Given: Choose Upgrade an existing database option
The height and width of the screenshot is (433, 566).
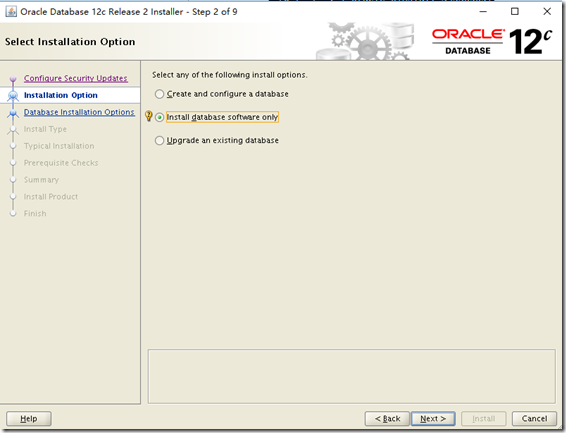Looking at the screenshot, I should (x=159, y=140).
